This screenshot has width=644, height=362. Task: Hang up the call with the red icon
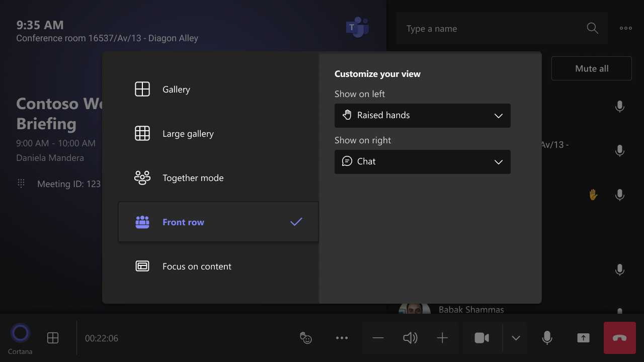pos(619,338)
